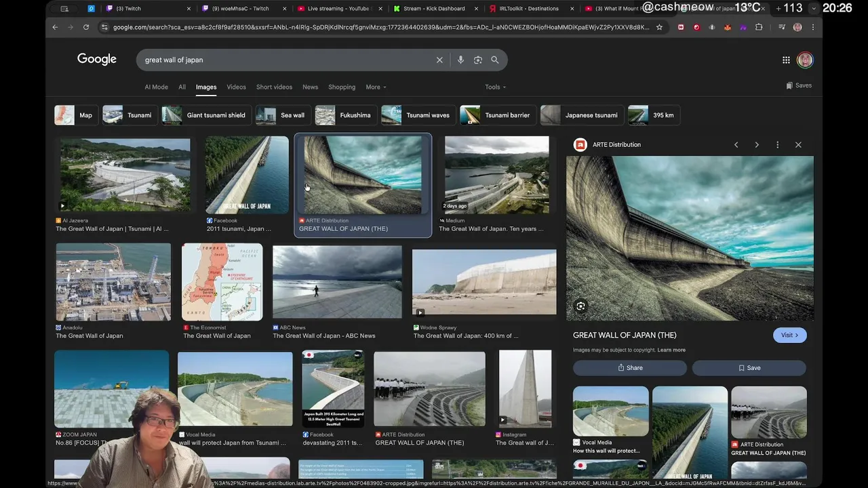
Task: Submit search with the magnifier icon
Action: tap(495, 60)
